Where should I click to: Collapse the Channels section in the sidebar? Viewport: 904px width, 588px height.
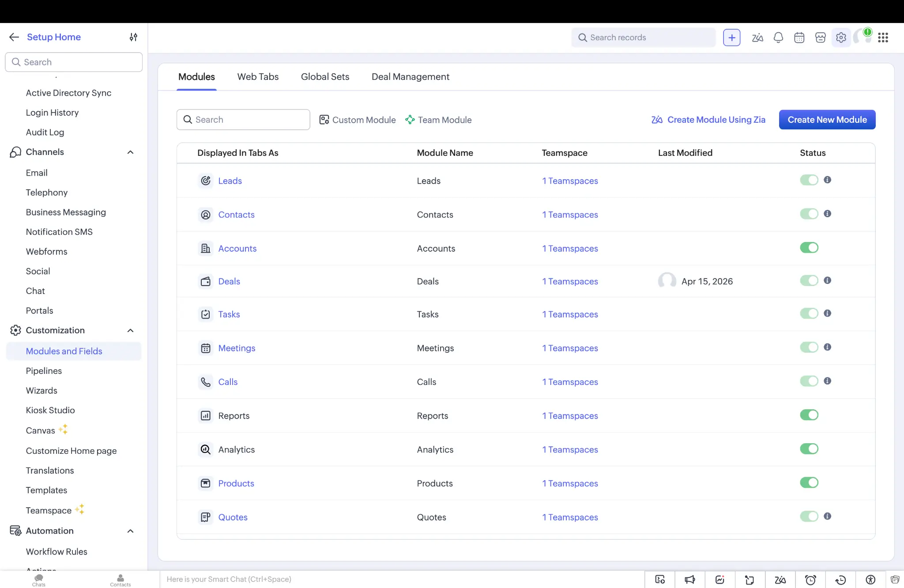coord(130,152)
